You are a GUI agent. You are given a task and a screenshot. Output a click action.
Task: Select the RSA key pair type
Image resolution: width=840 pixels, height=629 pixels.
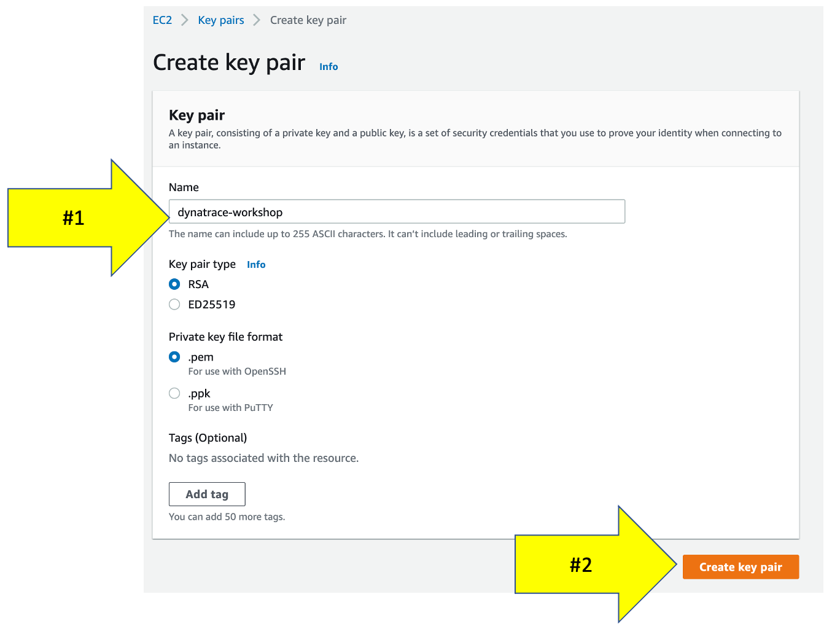pyautogui.click(x=174, y=284)
